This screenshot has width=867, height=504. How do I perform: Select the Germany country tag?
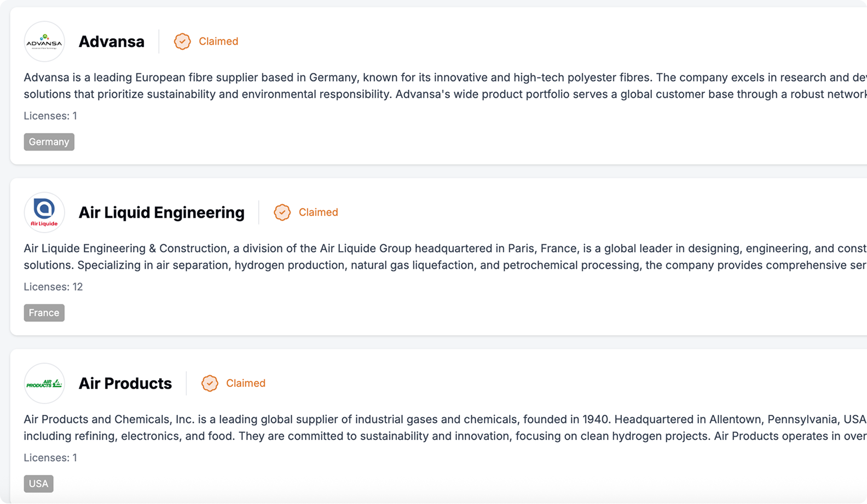[49, 142]
